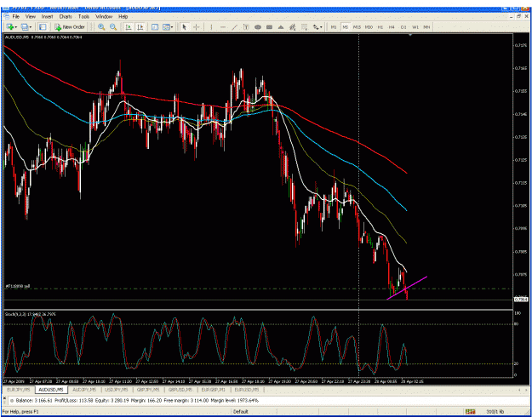Expand the Templates dropdown arrow
Image resolution: width=532 pixels, height=417 pixels.
click(x=172, y=27)
